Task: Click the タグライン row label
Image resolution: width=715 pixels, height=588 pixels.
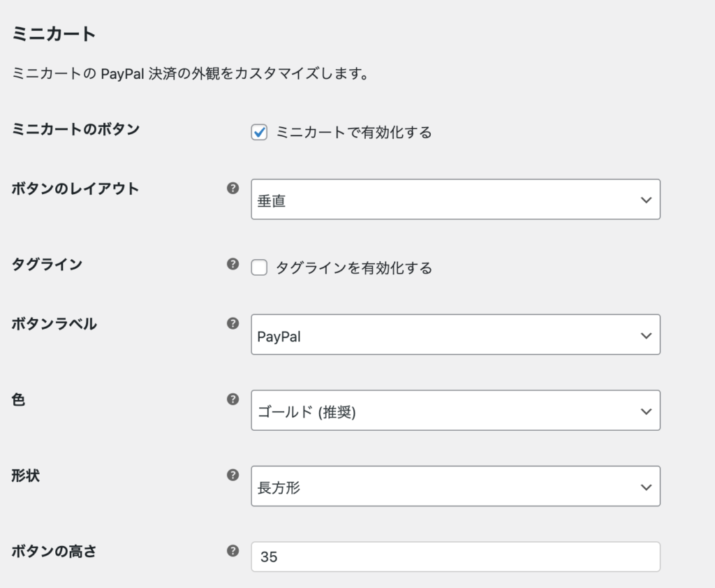Action: pyautogui.click(x=47, y=264)
